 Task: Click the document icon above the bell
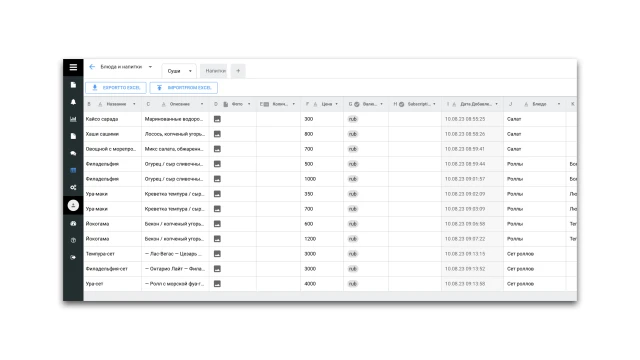click(x=73, y=85)
